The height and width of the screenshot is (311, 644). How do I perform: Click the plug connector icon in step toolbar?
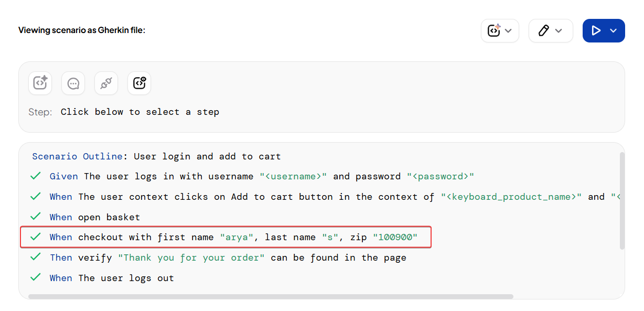(106, 83)
